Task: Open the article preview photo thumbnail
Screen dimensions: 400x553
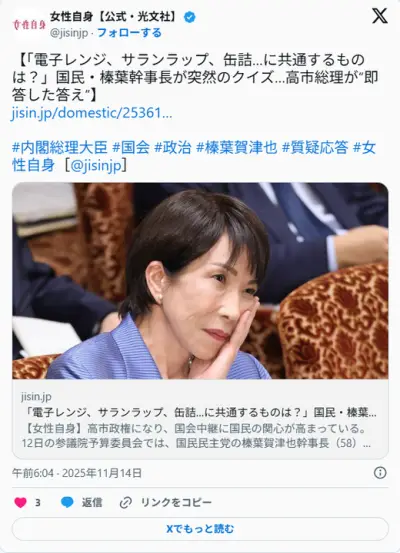Action: coord(200,281)
